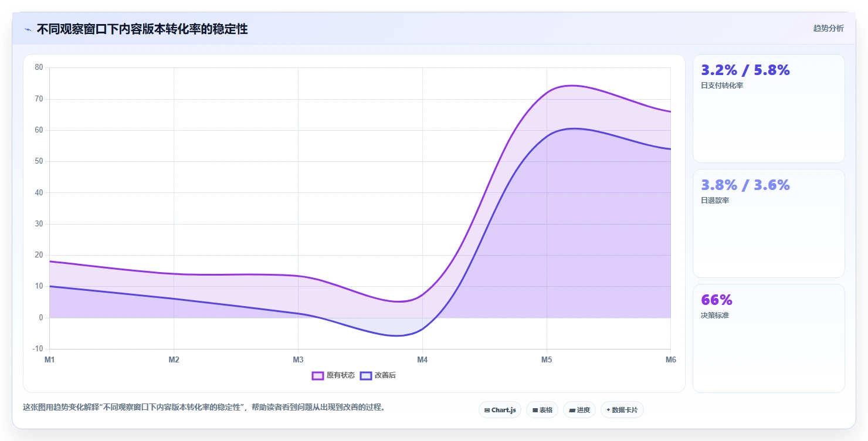Click the chart title 不同观察窗口下内容版本转化率的稳定性
This screenshot has height=441, width=868.
pyautogui.click(x=142, y=29)
